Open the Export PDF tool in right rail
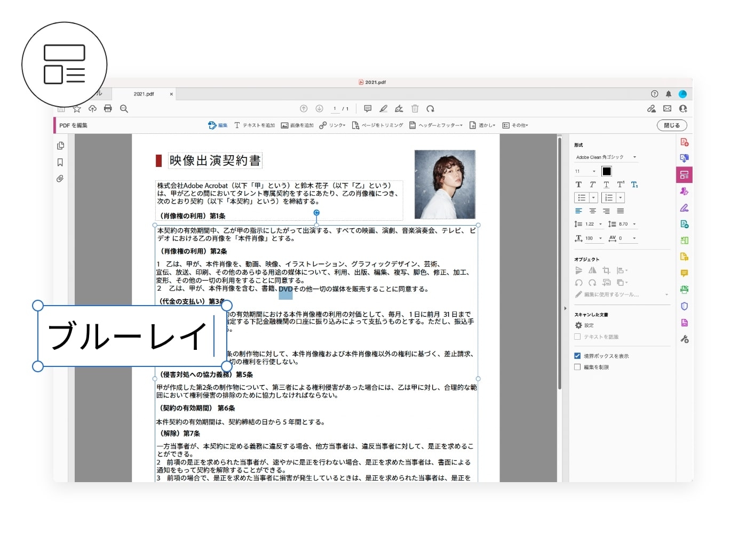The image size is (747, 560). coord(685,158)
